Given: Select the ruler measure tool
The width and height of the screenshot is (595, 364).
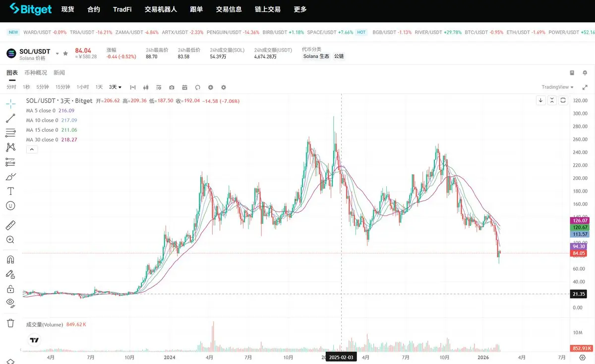Looking at the screenshot, I should (10, 225).
